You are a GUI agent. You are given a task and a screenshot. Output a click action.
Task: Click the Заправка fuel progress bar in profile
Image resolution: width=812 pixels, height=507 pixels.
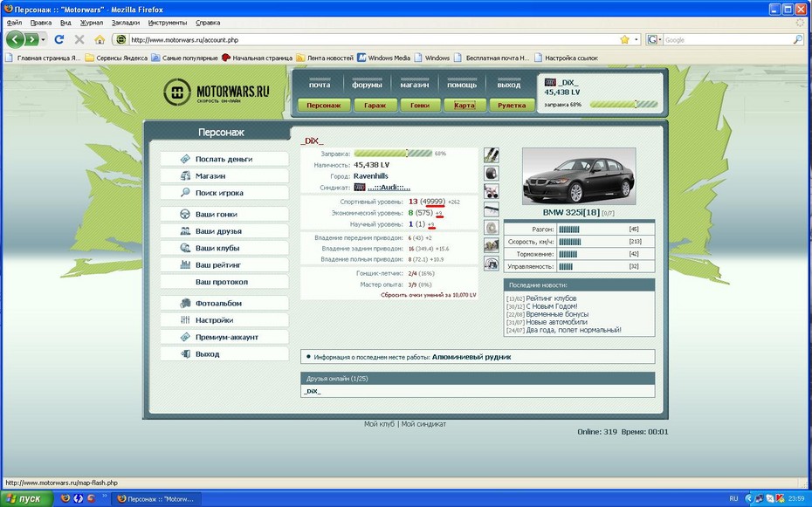coord(393,154)
